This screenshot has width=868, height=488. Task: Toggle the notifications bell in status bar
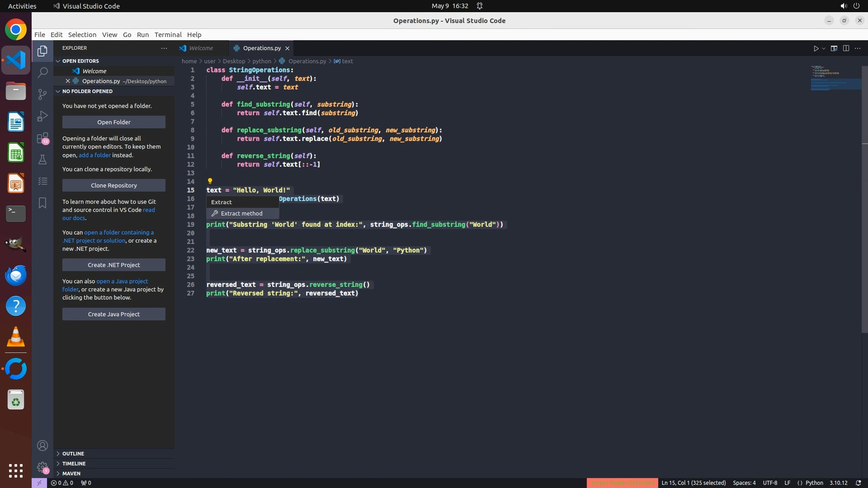click(x=858, y=483)
